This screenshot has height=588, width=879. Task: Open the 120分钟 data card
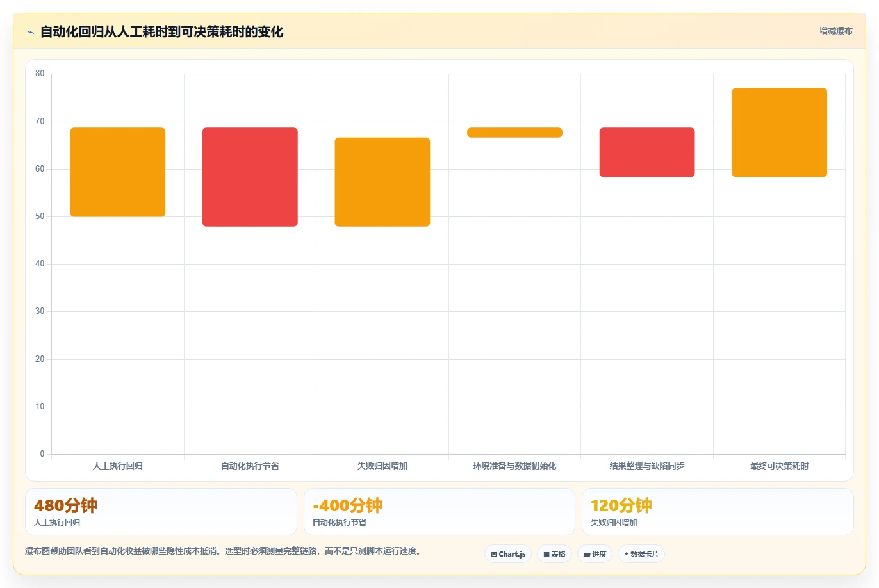[x=718, y=512]
